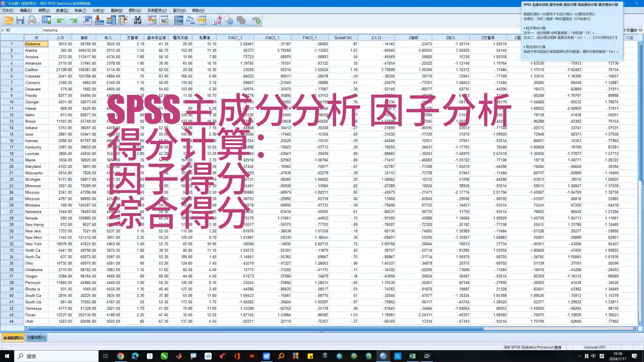This screenshot has width=644, height=362.
Task: Open the Split file toolbar icon
Action: [x=178, y=20]
